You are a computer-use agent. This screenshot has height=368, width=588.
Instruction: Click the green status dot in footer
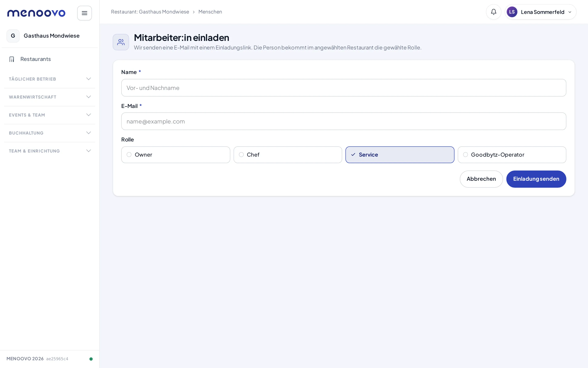coord(91,359)
